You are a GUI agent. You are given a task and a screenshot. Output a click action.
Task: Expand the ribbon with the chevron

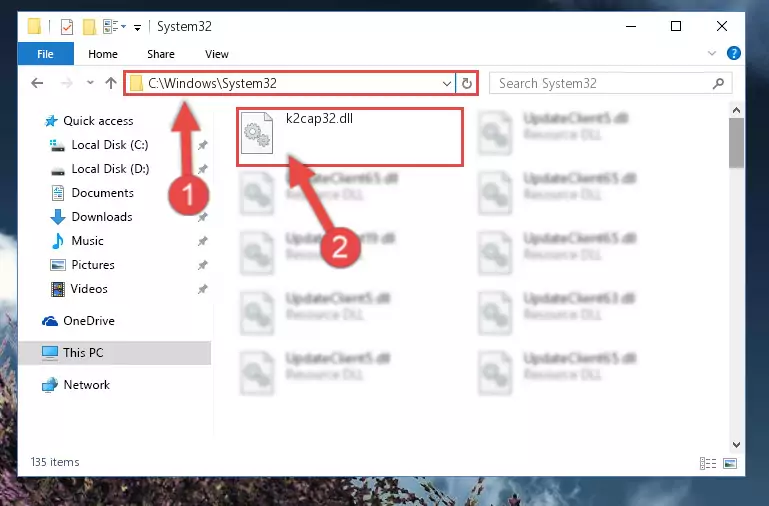point(712,53)
